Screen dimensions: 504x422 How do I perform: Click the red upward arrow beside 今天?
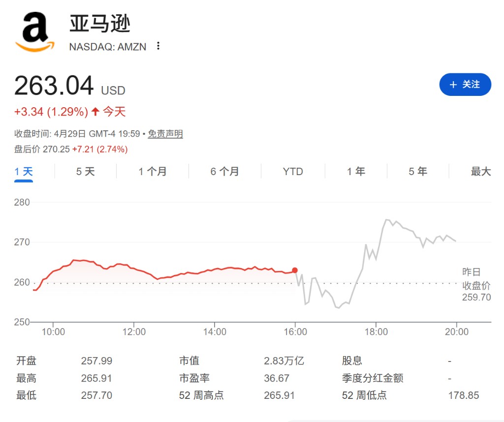pos(95,112)
